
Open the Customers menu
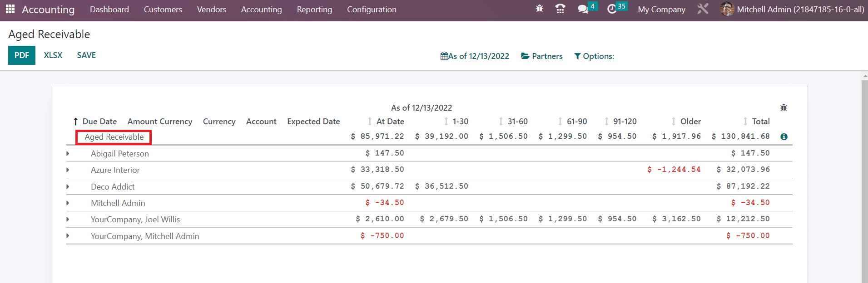coord(163,10)
